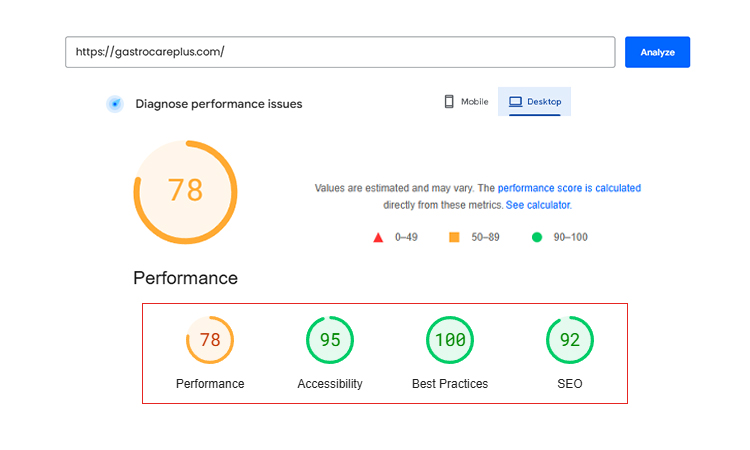Click the 'Diagnose performance issues' heading text
Viewport: 750px width, 450px height.
(x=219, y=104)
